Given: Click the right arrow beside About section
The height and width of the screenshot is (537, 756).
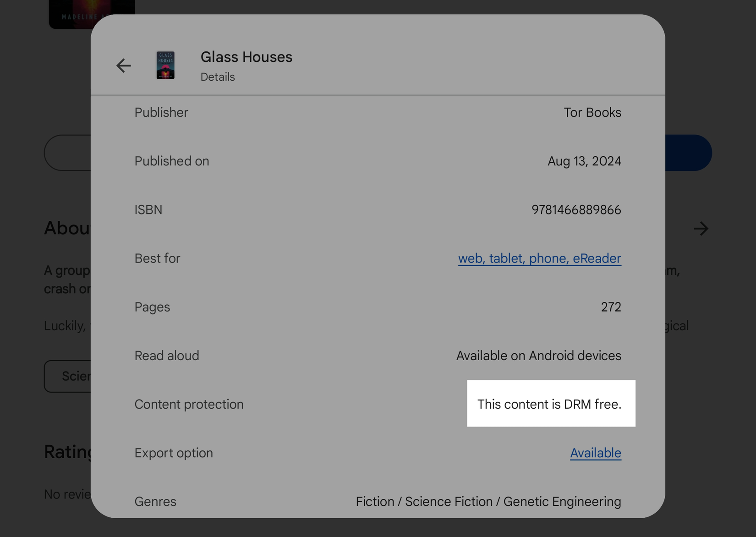Looking at the screenshot, I should point(701,229).
